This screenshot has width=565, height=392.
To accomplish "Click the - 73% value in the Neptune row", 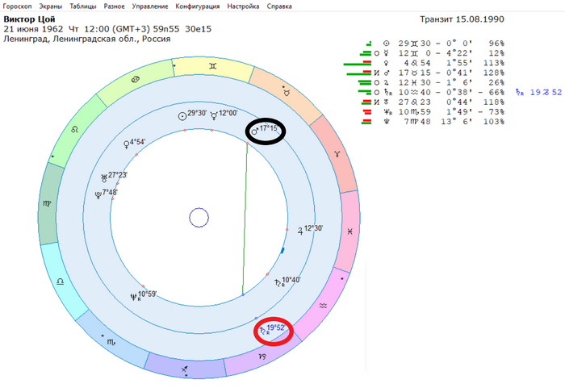I will point(492,112).
